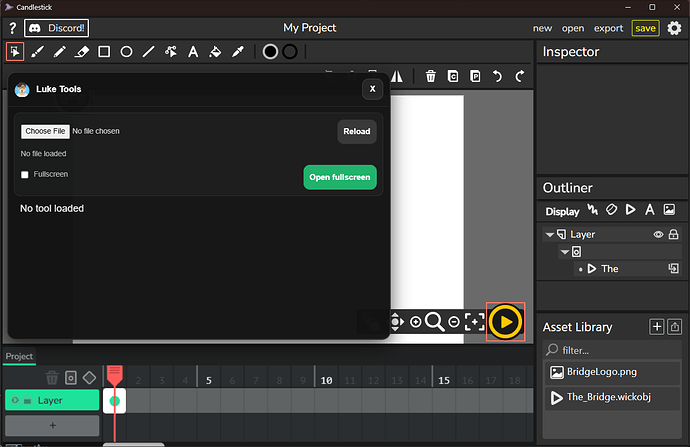Choose the Text tool
The height and width of the screenshot is (447, 690).
(193, 51)
